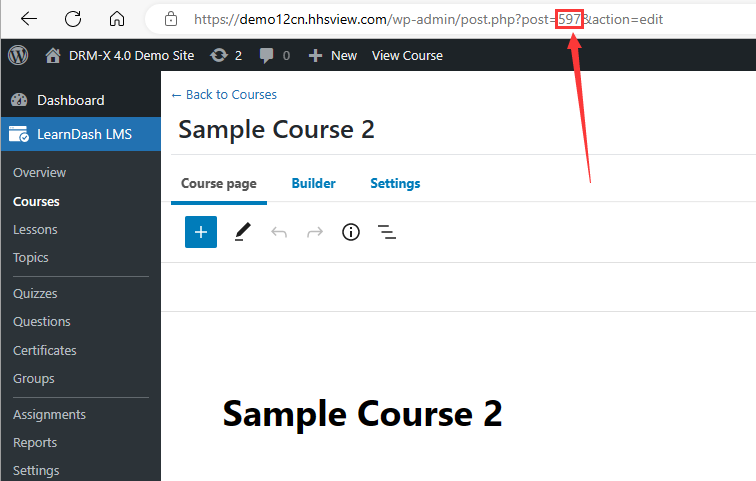Click the browser home icon
This screenshot has width=756, height=481.
[x=117, y=19]
